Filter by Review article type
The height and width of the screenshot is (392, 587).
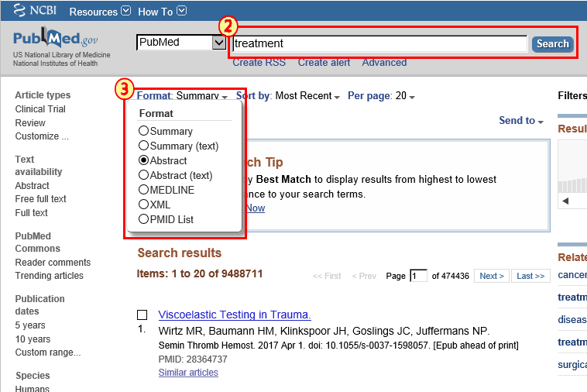tap(30, 123)
